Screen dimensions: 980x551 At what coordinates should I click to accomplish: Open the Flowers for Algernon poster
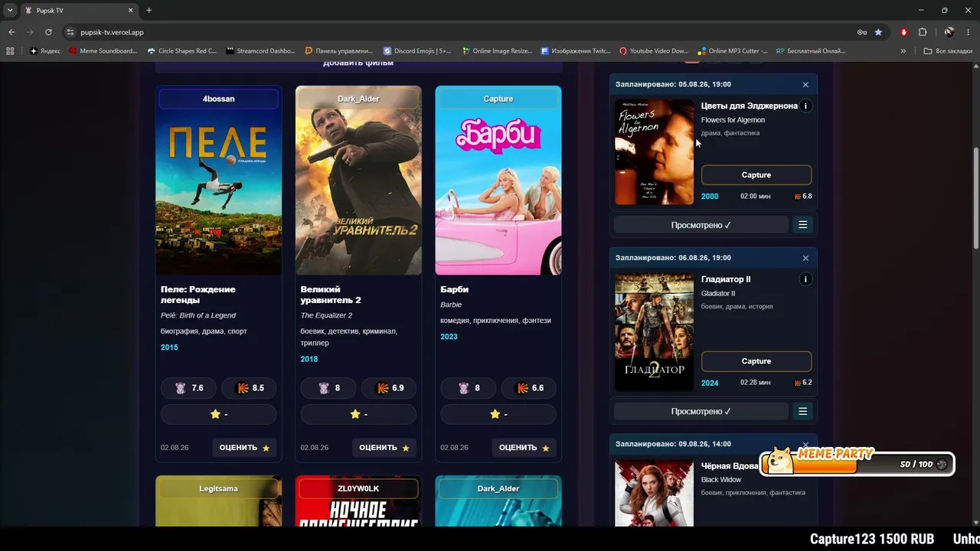point(655,152)
